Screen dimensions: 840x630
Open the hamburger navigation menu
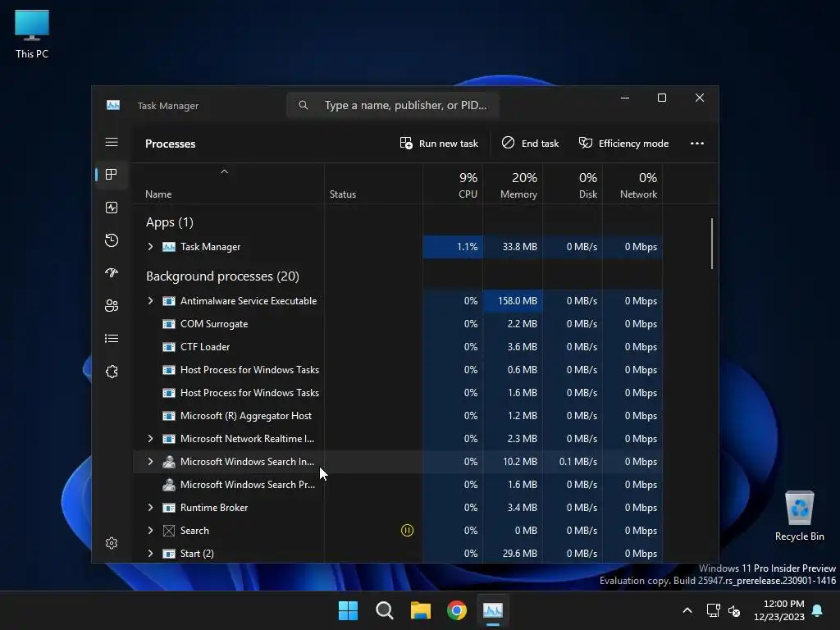pos(112,142)
